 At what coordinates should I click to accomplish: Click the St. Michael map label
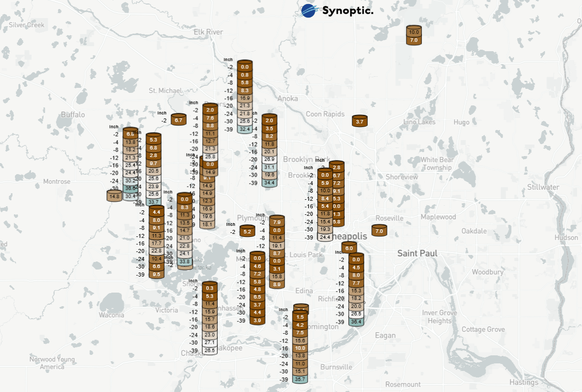pos(166,90)
